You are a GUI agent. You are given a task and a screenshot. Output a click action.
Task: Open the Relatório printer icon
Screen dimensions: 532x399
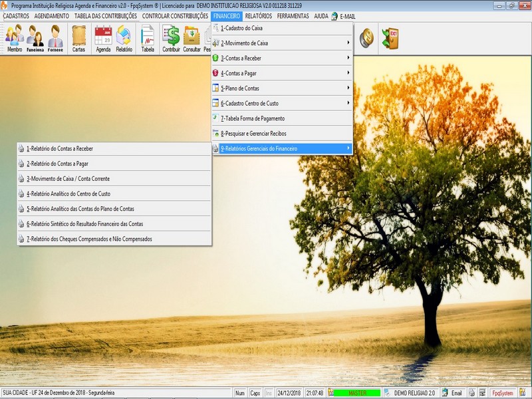(x=124, y=39)
